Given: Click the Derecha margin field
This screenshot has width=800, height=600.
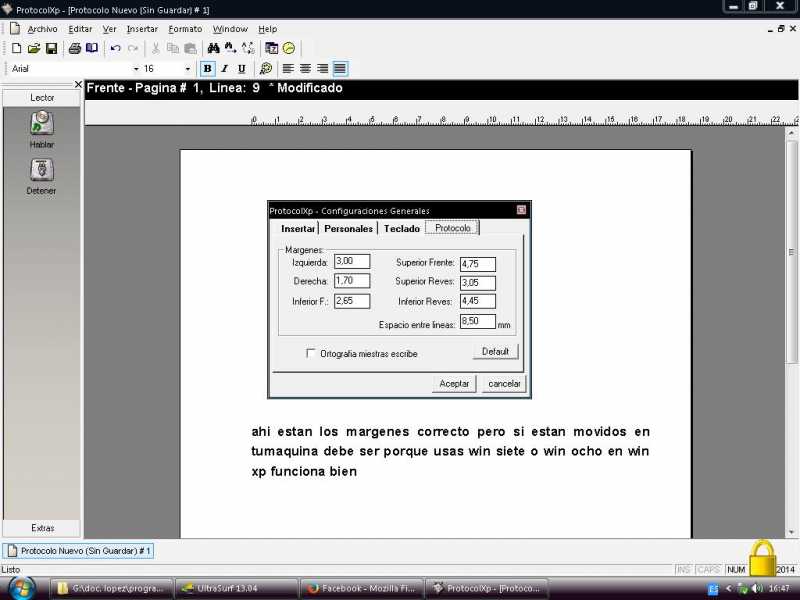Looking at the screenshot, I should tap(352, 281).
